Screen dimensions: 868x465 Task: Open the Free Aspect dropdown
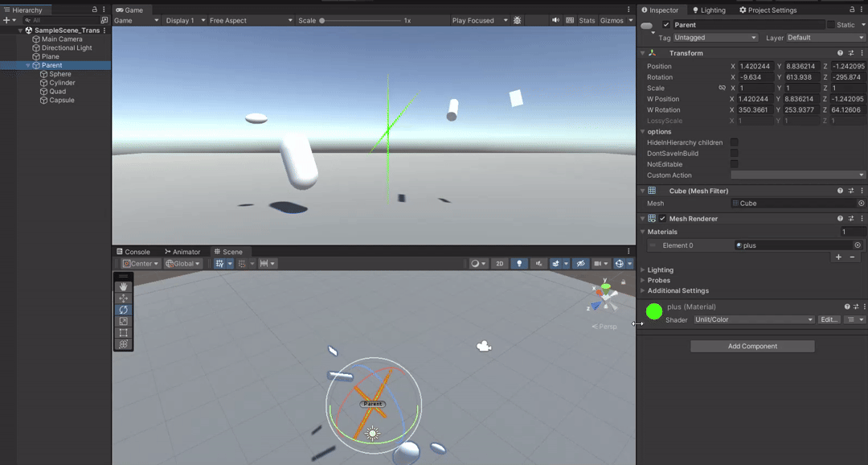[251, 20]
